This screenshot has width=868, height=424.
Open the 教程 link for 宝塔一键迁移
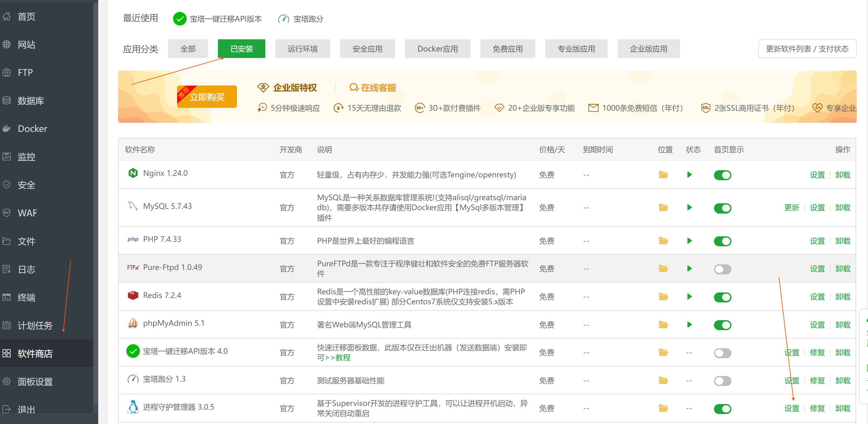(343, 358)
